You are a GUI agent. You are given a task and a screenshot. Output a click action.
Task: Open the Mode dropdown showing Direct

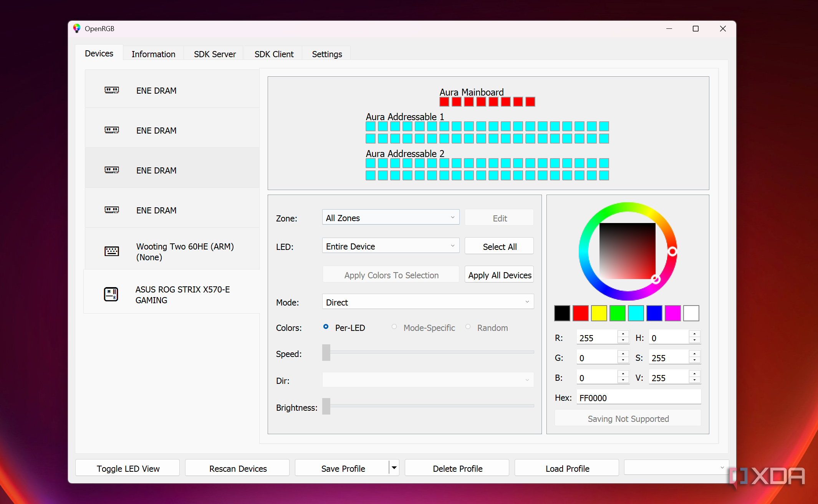tap(428, 302)
